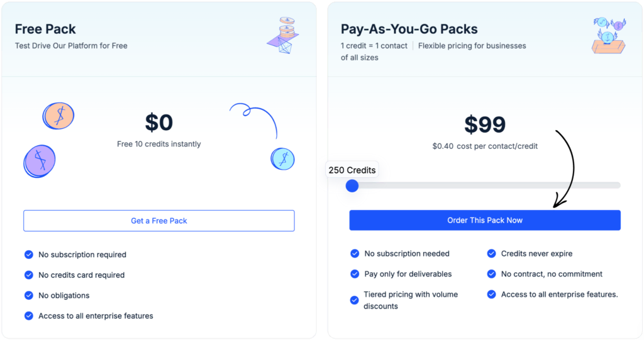Click the blue credits slider handle
The height and width of the screenshot is (340, 644).
click(352, 185)
